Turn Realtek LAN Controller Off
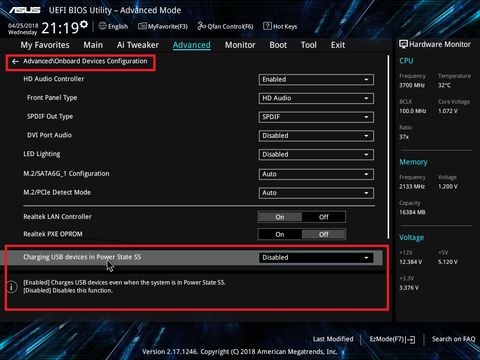 (324, 217)
